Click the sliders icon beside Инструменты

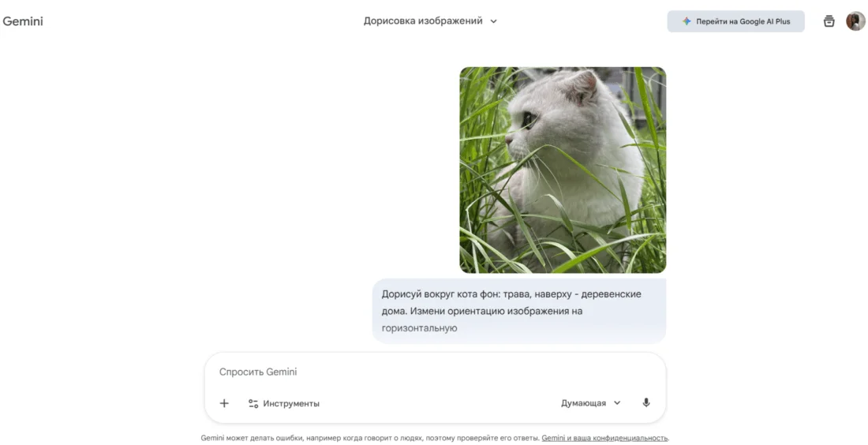pyautogui.click(x=253, y=403)
